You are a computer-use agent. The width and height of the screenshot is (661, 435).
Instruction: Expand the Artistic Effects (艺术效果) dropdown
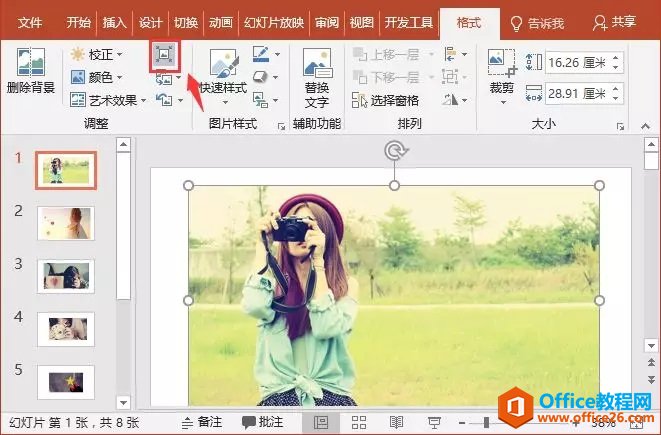[109, 100]
